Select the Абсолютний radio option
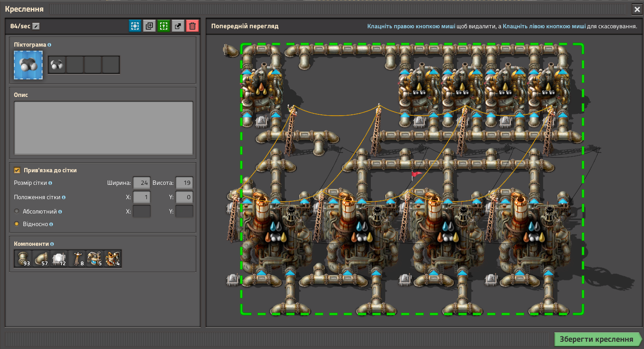644x349 pixels. [x=17, y=211]
